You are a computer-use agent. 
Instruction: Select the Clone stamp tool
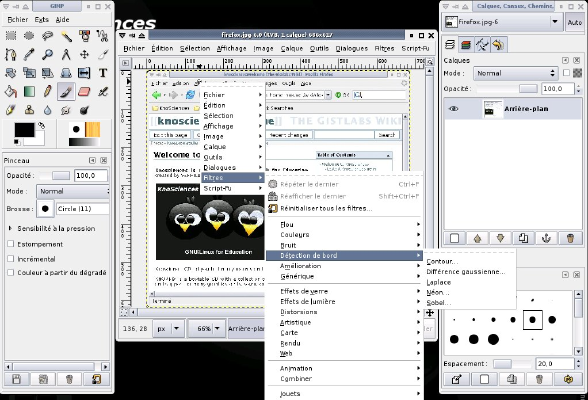[29, 110]
